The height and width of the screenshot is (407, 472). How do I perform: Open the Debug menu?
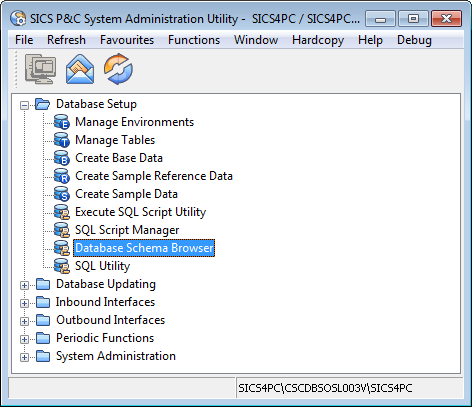coord(414,40)
